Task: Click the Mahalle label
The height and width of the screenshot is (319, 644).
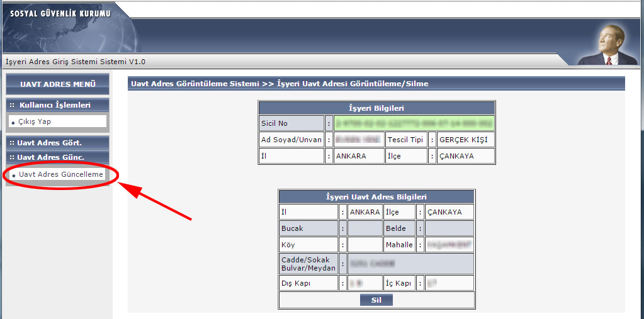Action: point(400,245)
